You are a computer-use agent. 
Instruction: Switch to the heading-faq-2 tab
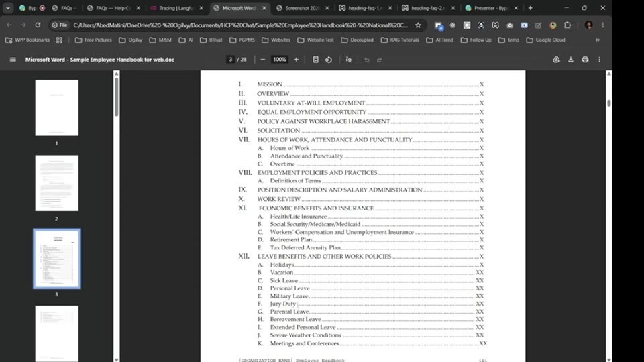[427, 8]
